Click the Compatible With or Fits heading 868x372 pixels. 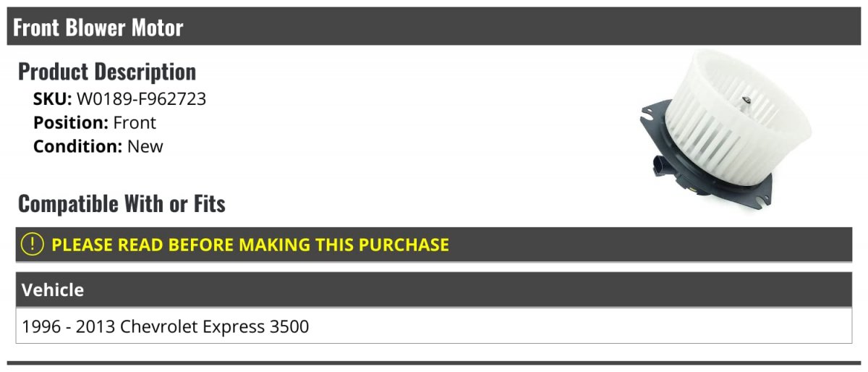(122, 204)
